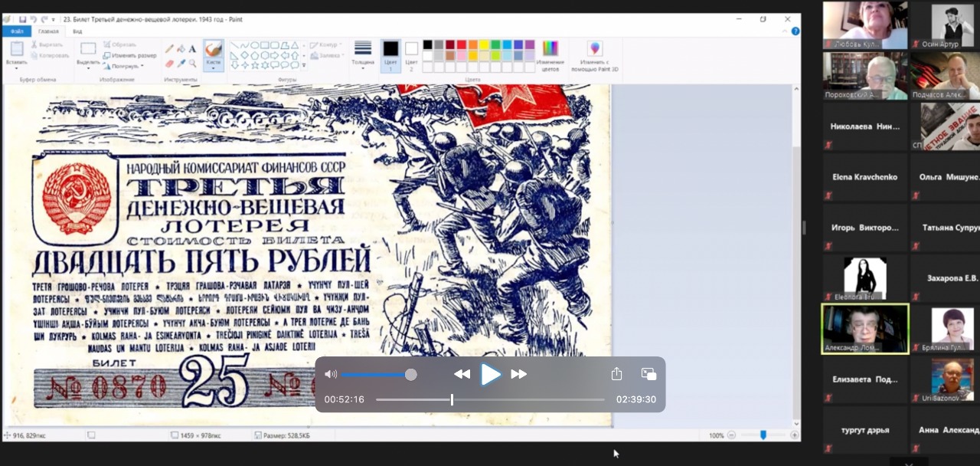
Task: Click the Выделить selection rectangle icon
Action: coord(88,48)
